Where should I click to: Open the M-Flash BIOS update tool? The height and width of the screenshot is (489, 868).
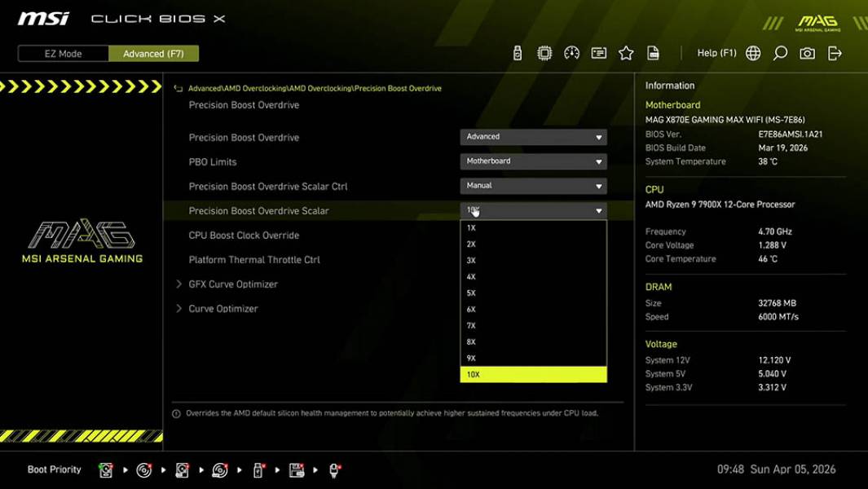coord(517,52)
